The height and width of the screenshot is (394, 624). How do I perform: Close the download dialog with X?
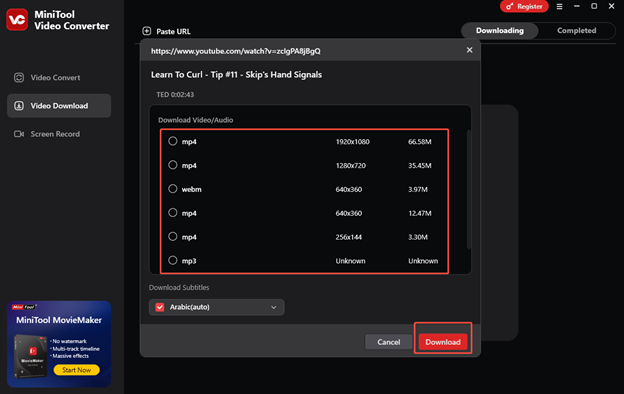click(470, 50)
